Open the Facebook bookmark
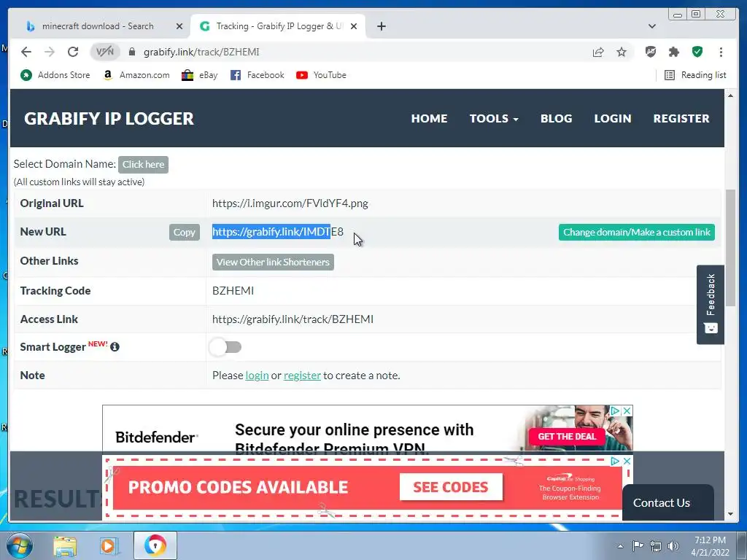Image resolution: width=747 pixels, height=560 pixels. [258, 75]
